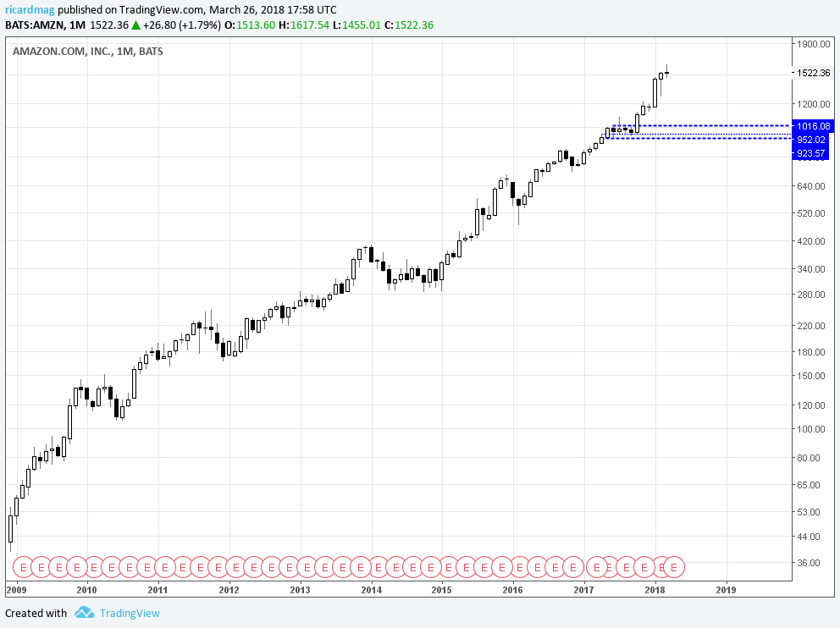The height and width of the screenshot is (628, 840).
Task: Click the 1900.00 price axis label
Action: [x=813, y=44]
